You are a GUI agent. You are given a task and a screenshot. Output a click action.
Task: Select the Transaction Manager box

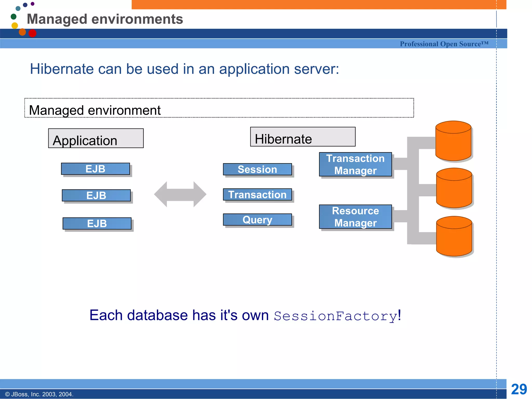(355, 164)
